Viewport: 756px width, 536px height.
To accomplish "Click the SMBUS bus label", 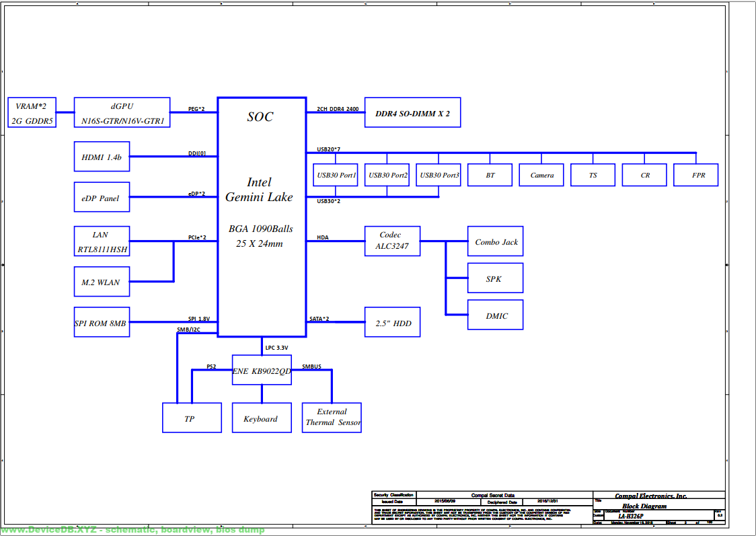I will [311, 367].
